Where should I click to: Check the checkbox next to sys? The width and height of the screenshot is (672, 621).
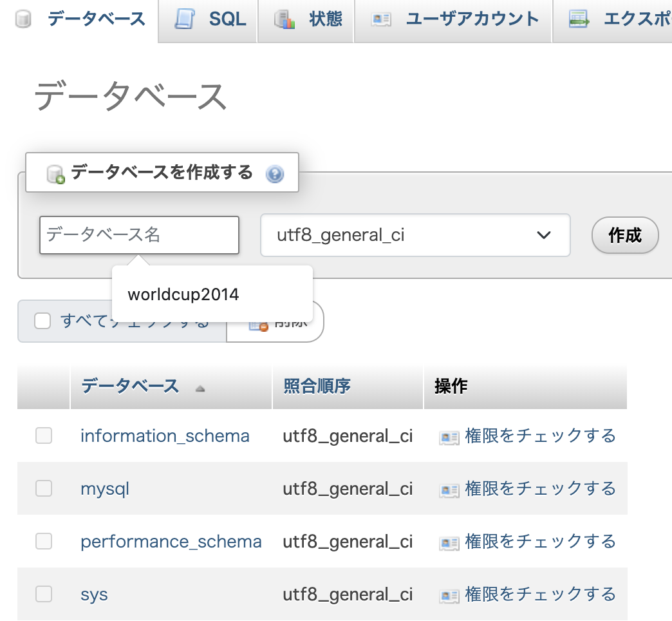43,594
